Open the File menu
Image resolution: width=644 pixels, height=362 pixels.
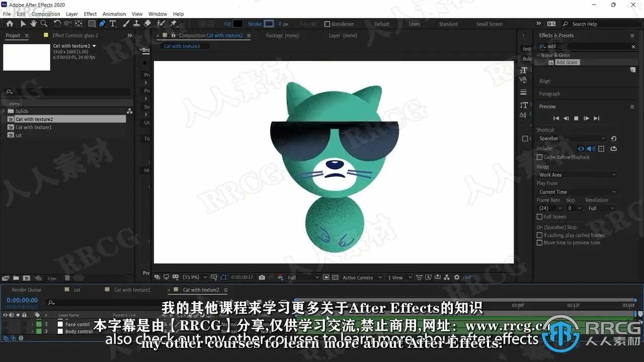coord(7,14)
